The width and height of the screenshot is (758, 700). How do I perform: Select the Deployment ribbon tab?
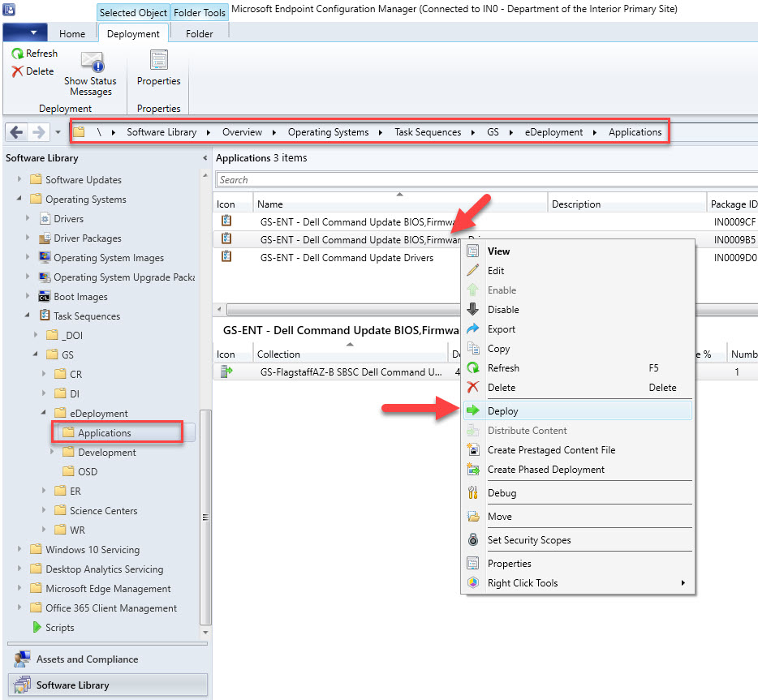click(x=133, y=34)
